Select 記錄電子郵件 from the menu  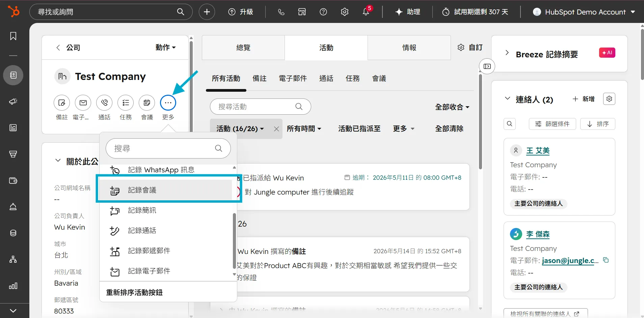pyautogui.click(x=166, y=271)
